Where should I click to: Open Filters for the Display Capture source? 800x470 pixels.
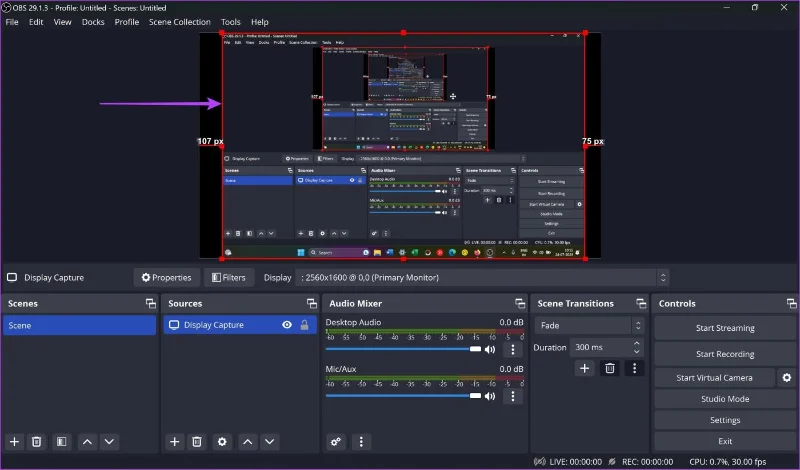point(229,278)
